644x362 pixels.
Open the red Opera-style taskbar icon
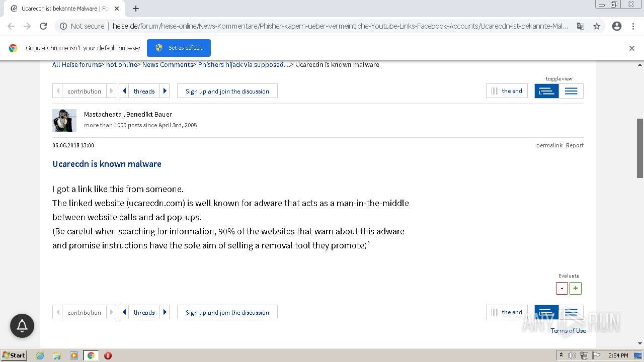pos(108,355)
